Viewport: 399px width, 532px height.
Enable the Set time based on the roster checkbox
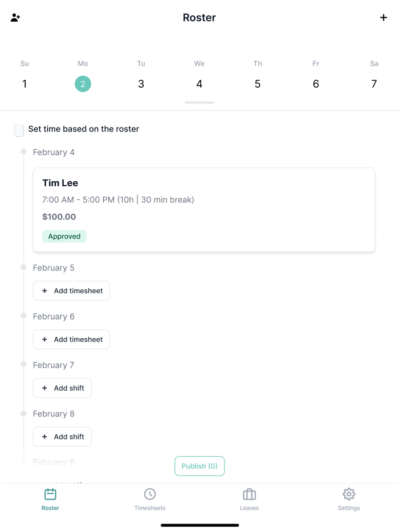coord(19,130)
